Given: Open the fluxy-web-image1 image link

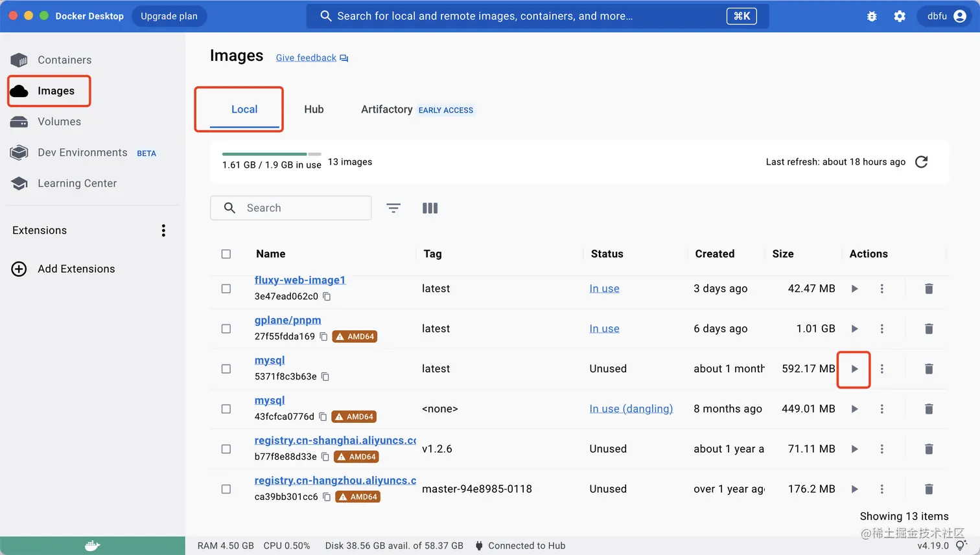Looking at the screenshot, I should pos(300,280).
